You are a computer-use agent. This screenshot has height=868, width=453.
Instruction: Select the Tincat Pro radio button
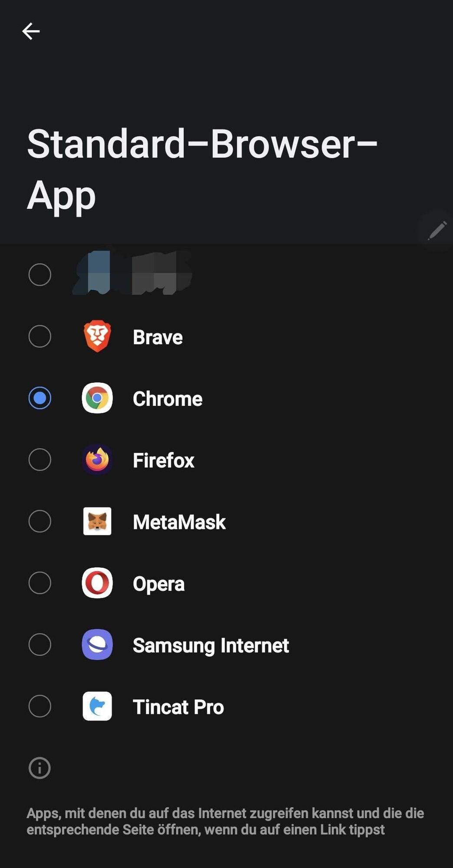40,706
